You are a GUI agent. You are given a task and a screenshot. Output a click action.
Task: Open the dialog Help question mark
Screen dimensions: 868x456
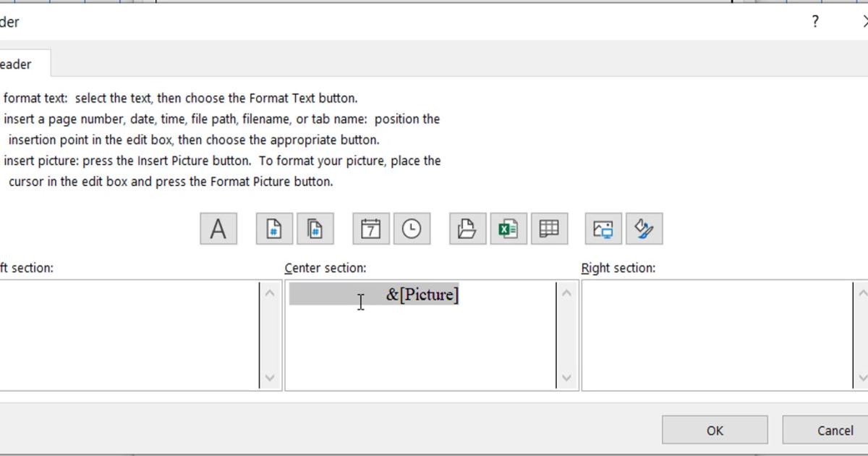[815, 22]
